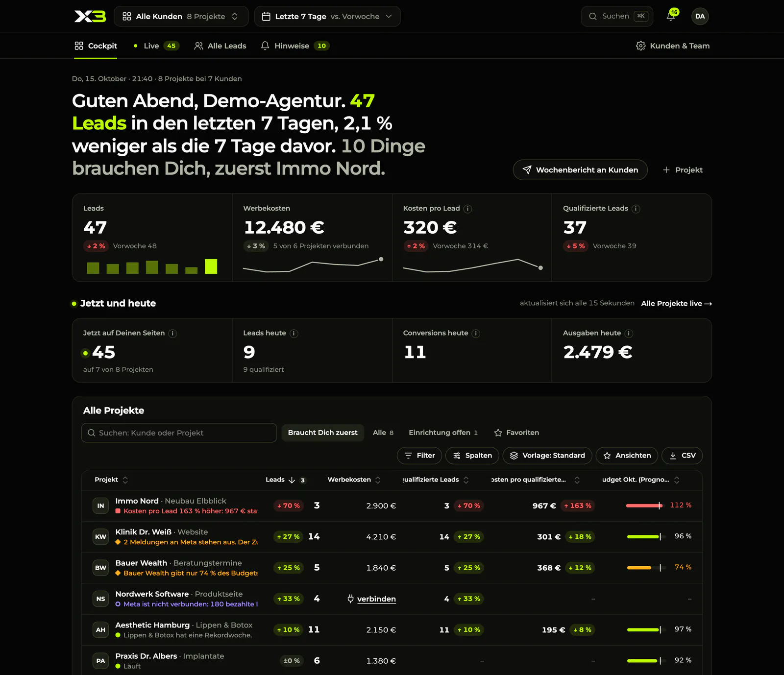Switch to the Cockpit tab

pyautogui.click(x=96, y=46)
